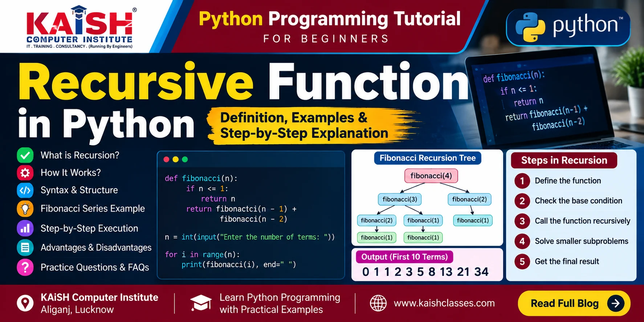
Task: Click step number 2 circle, Check the base condition
Action: [x=522, y=201]
